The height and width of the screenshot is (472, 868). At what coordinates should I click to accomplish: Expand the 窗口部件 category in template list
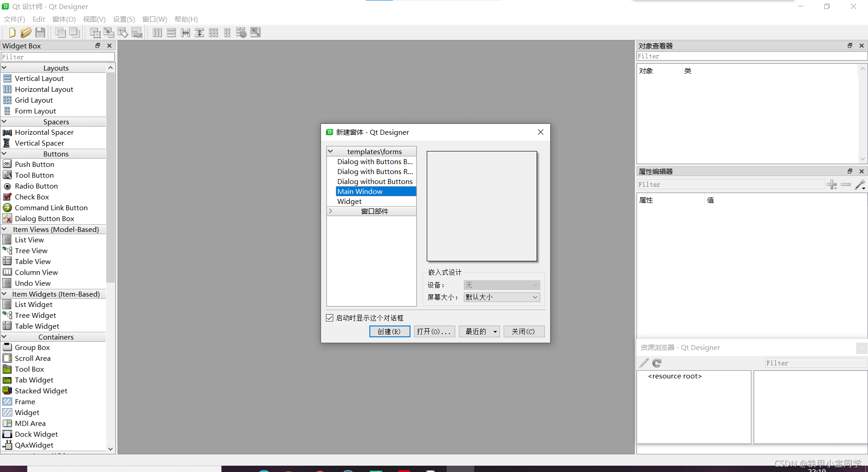[330, 211]
